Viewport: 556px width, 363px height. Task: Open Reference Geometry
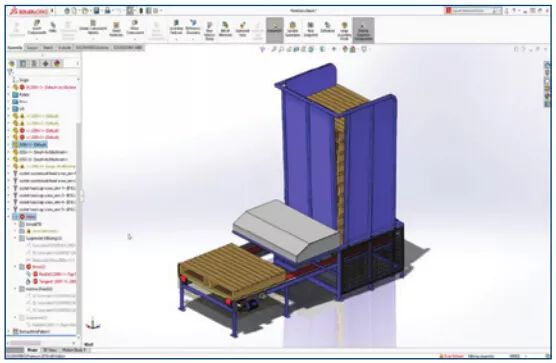(x=193, y=28)
